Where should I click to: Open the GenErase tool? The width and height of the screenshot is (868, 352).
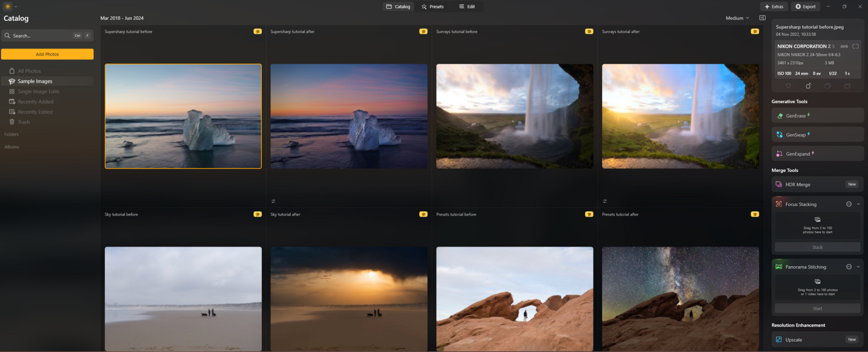click(x=818, y=116)
